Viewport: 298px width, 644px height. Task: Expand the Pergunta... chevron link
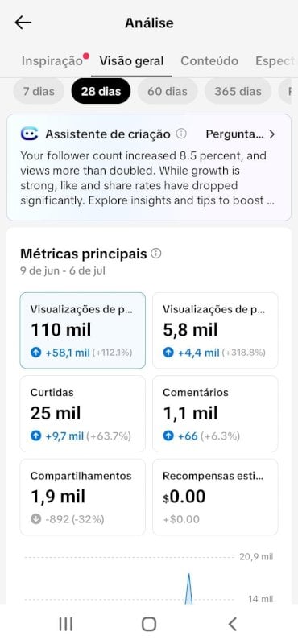(241, 134)
